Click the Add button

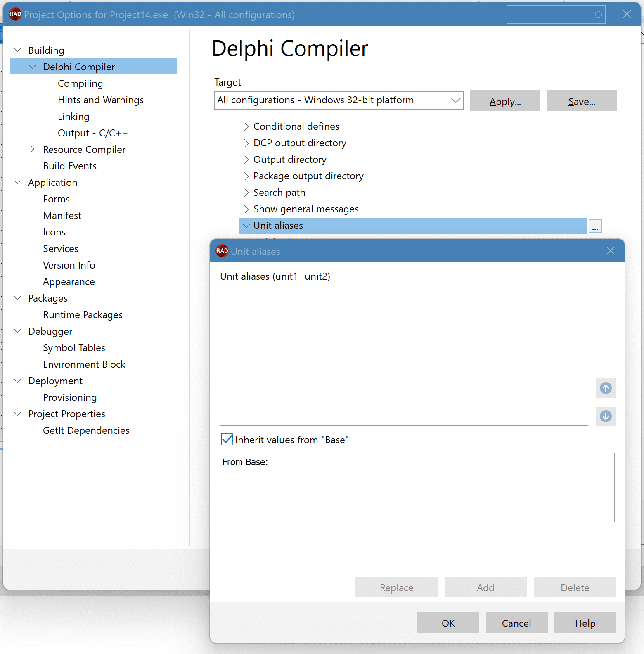[485, 587]
